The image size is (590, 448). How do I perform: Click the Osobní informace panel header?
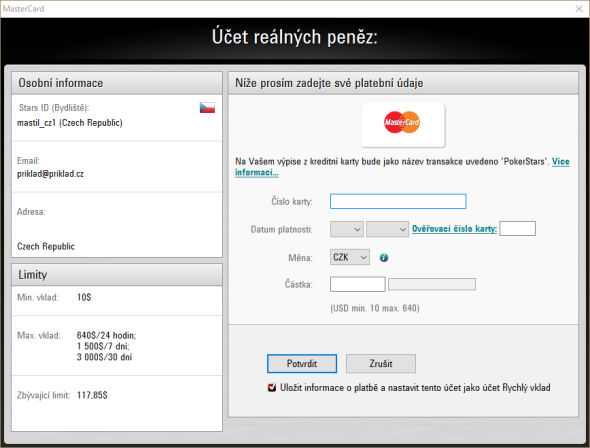click(x=117, y=83)
